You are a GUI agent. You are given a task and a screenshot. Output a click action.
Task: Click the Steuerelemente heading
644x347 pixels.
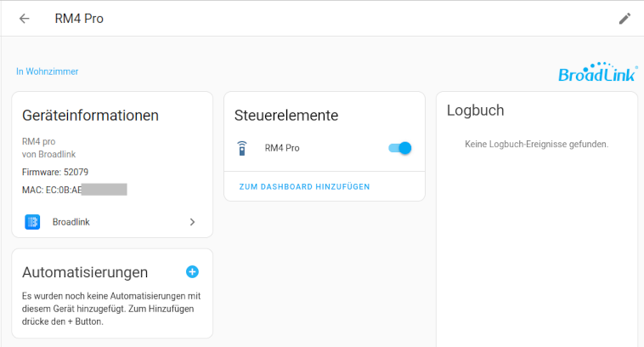286,116
